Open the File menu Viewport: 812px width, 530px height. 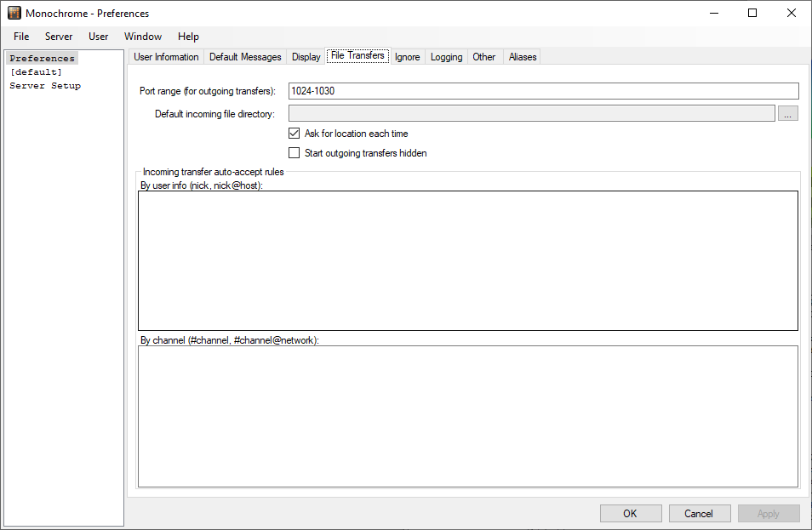coord(21,37)
